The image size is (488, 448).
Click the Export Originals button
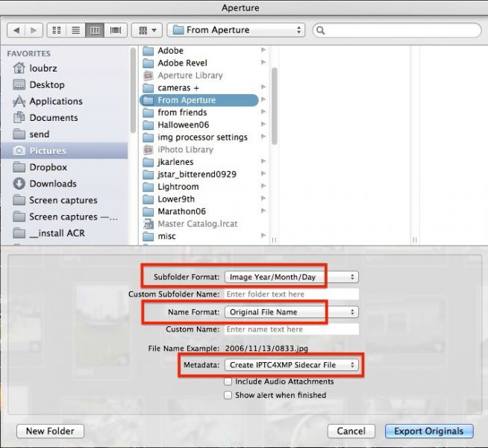coord(429,431)
